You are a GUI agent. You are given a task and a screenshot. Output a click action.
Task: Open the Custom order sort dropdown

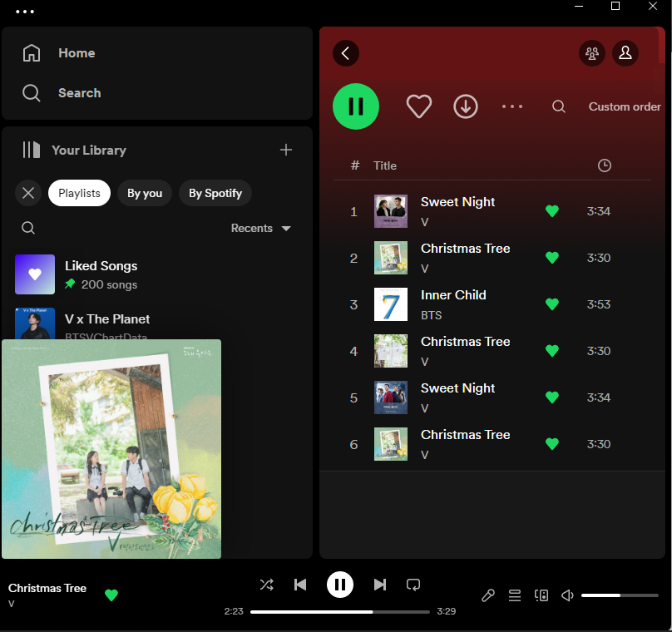click(x=625, y=106)
